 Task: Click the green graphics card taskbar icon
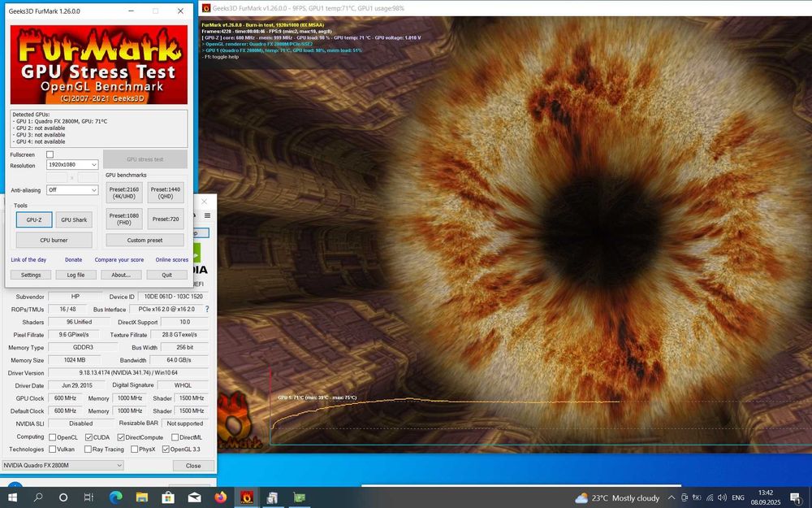(x=300, y=497)
